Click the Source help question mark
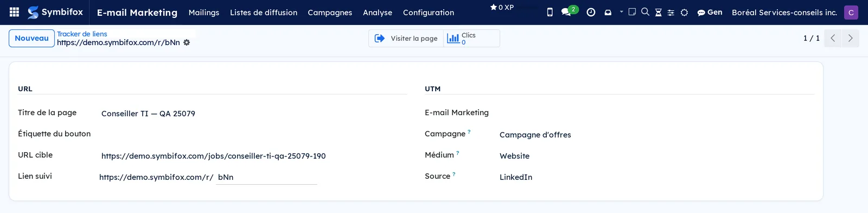 (454, 174)
